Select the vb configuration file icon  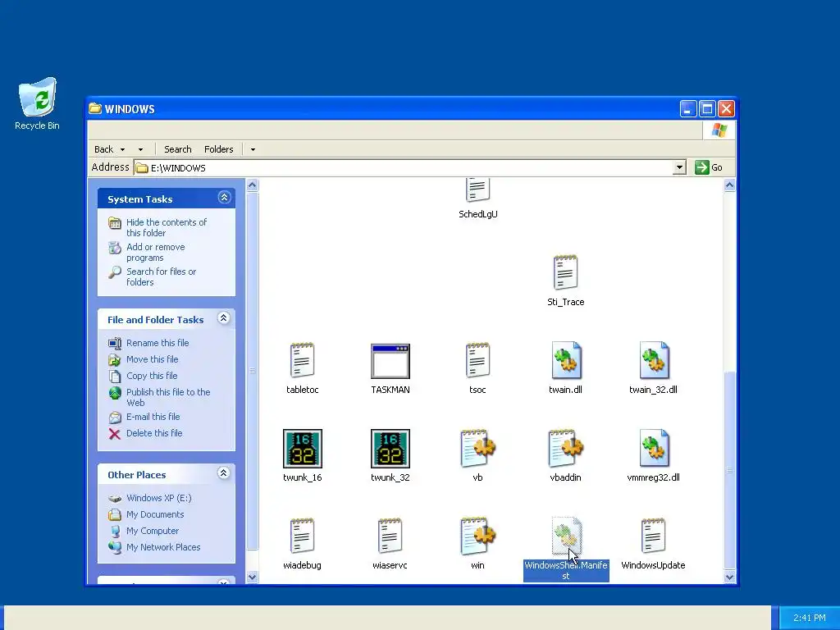click(x=477, y=448)
